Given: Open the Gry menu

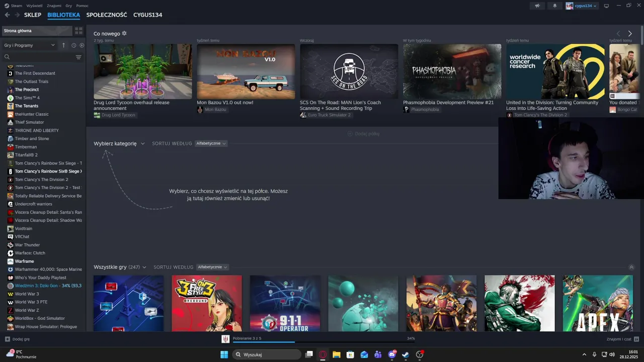Looking at the screenshot, I should click(x=69, y=6).
